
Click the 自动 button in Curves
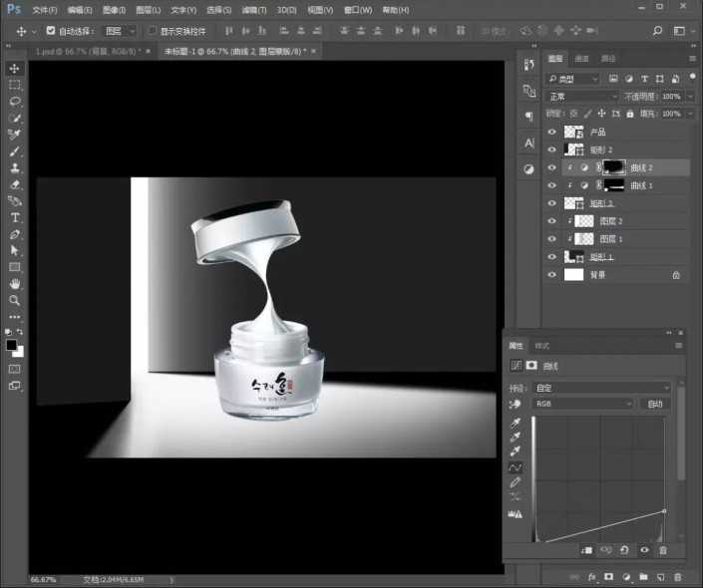coord(654,404)
